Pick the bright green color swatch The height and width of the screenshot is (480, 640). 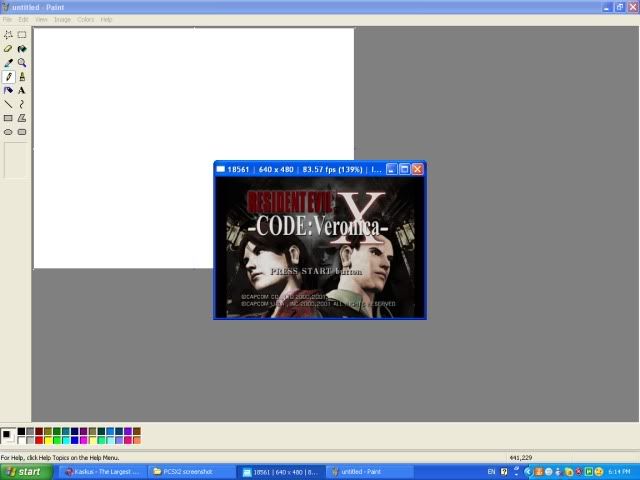click(57, 440)
